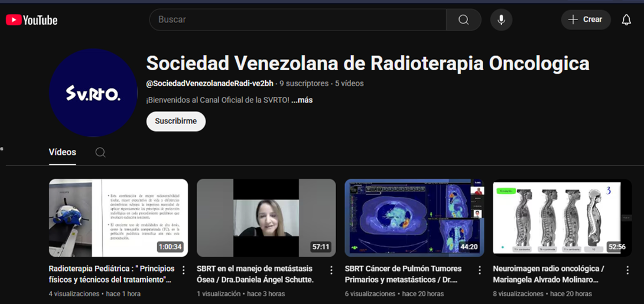This screenshot has width=644, height=304.
Task: Open title 'SBRT Cáncer de Pulmón Tumores Primarios'
Action: pos(404,274)
